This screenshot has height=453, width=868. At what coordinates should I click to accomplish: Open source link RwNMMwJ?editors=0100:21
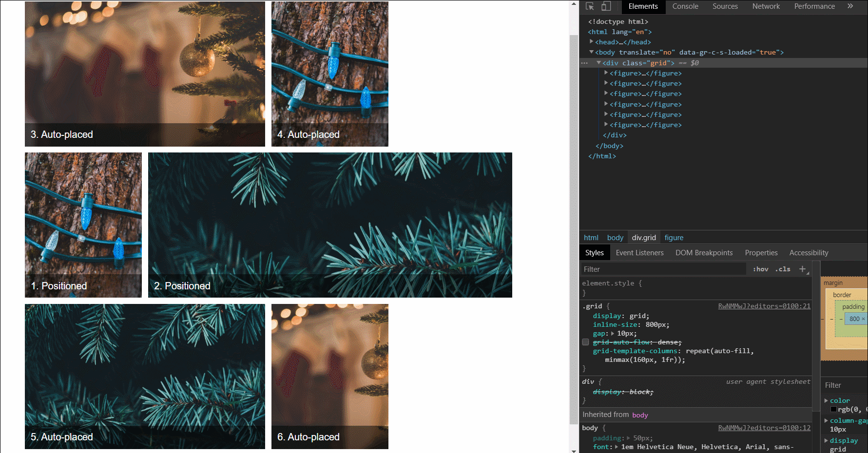pyautogui.click(x=764, y=306)
